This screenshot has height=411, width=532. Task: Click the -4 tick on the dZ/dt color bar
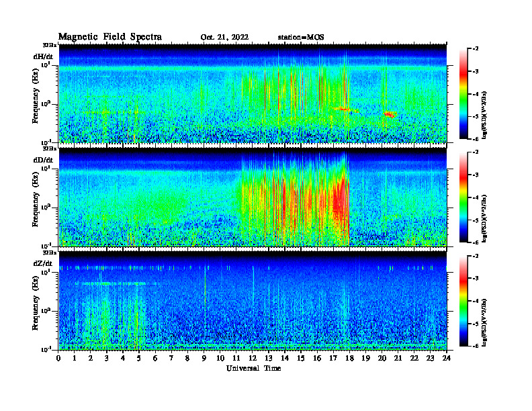(475, 301)
